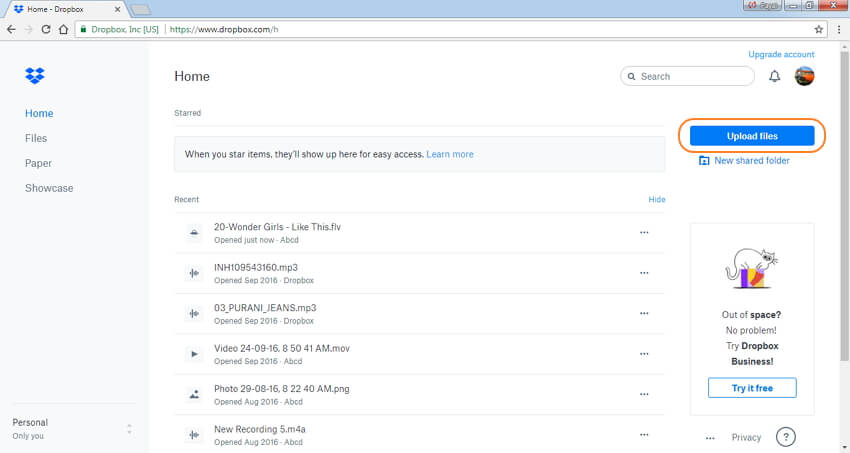
Task: Open the account avatar menu
Action: [804, 77]
